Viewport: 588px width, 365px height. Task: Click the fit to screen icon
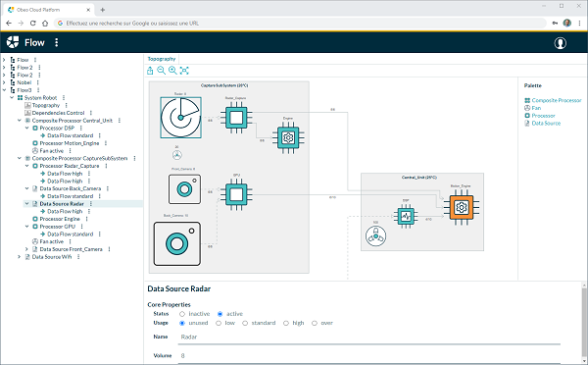tap(184, 71)
